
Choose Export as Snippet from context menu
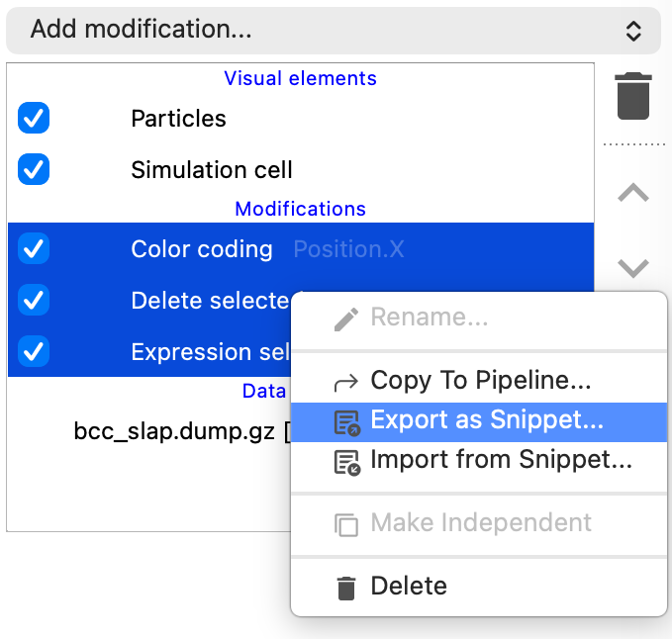pos(486,420)
